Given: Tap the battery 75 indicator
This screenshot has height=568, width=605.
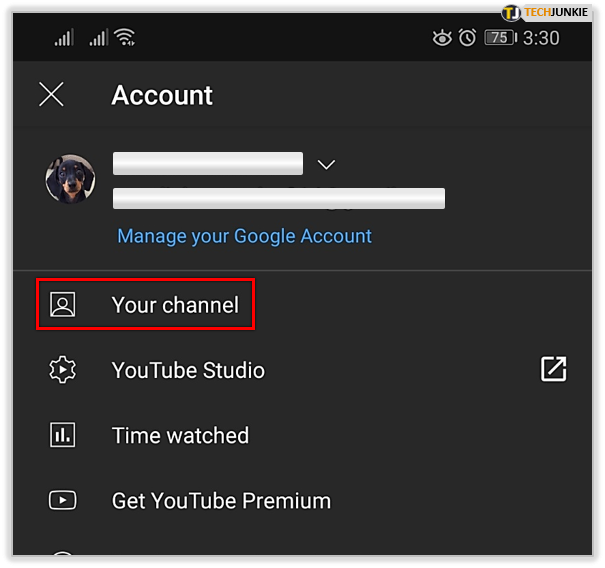Looking at the screenshot, I should pyautogui.click(x=500, y=38).
